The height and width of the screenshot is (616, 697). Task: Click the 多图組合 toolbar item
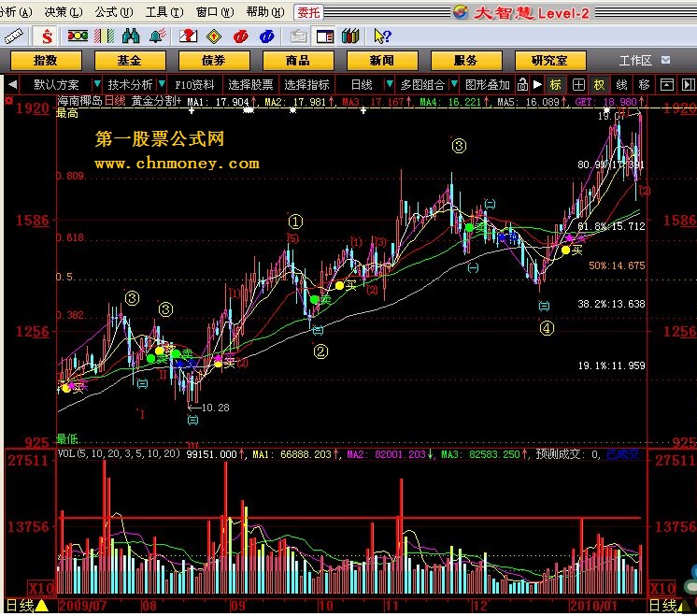coord(422,84)
